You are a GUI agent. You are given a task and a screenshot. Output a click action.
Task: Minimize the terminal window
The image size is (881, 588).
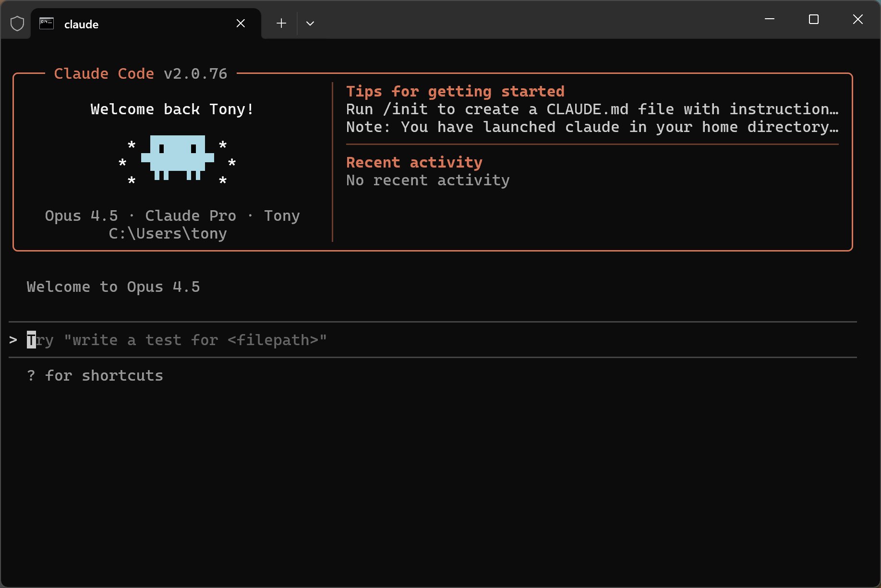pyautogui.click(x=770, y=19)
